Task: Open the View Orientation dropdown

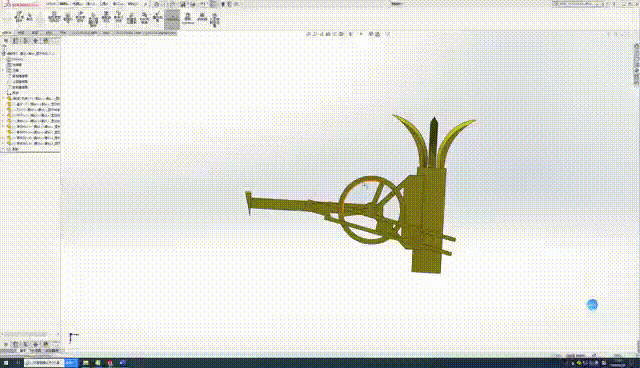Action: (x=342, y=34)
